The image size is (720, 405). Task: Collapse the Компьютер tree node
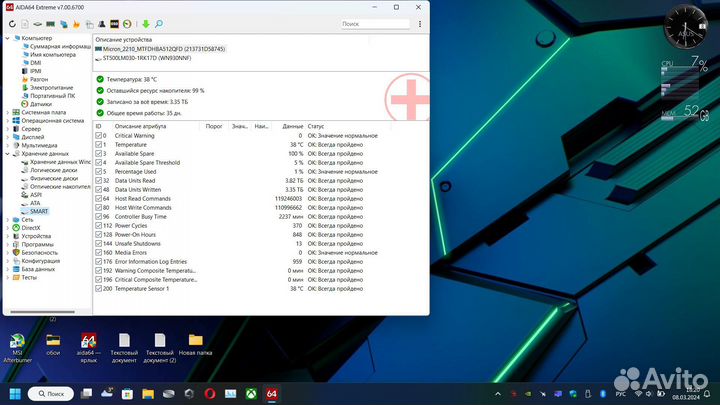pyautogui.click(x=7, y=38)
